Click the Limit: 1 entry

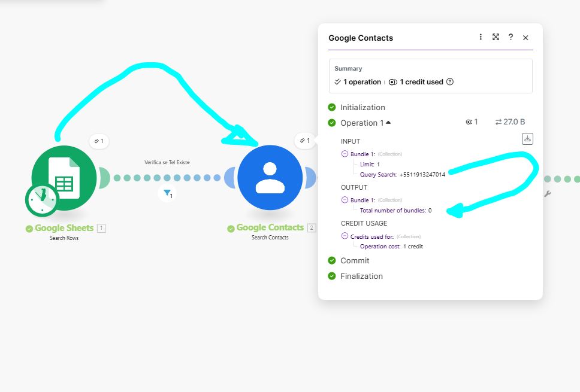(370, 164)
